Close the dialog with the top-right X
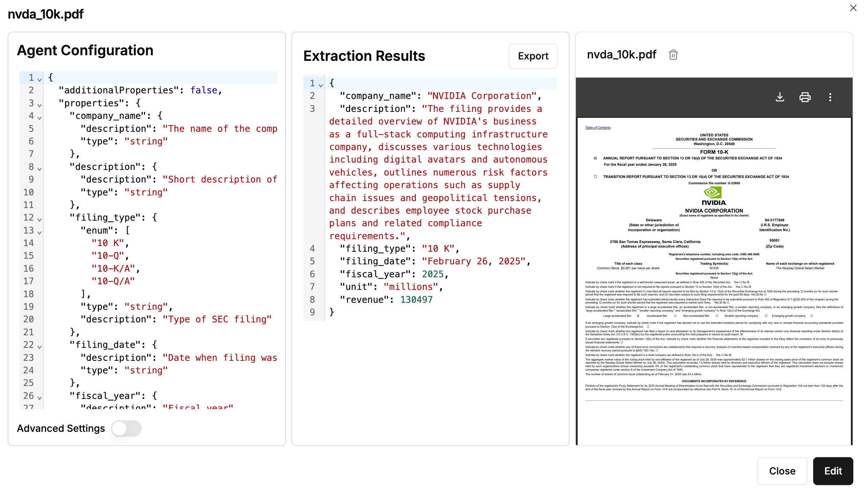 pyautogui.click(x=853, y=8)
